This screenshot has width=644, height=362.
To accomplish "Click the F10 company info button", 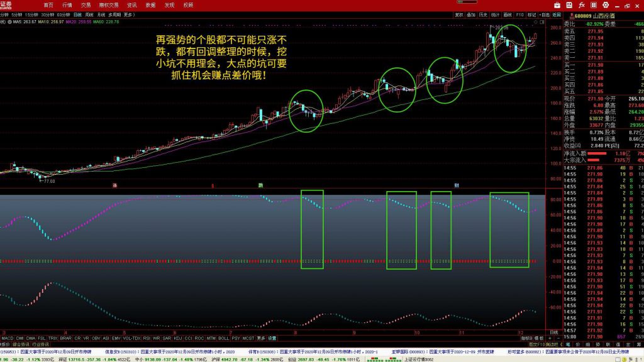I will tap(519, 14).
